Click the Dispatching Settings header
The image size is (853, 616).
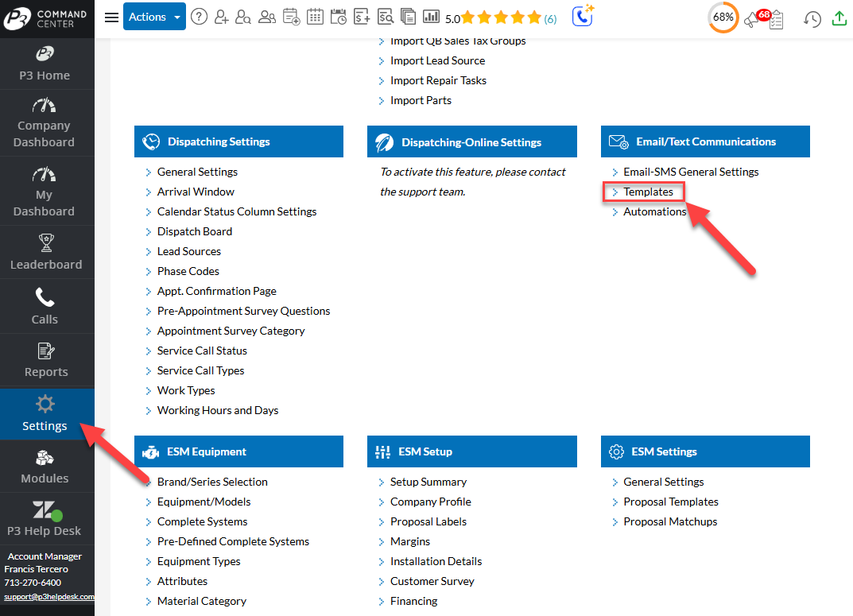coord(238,141)
